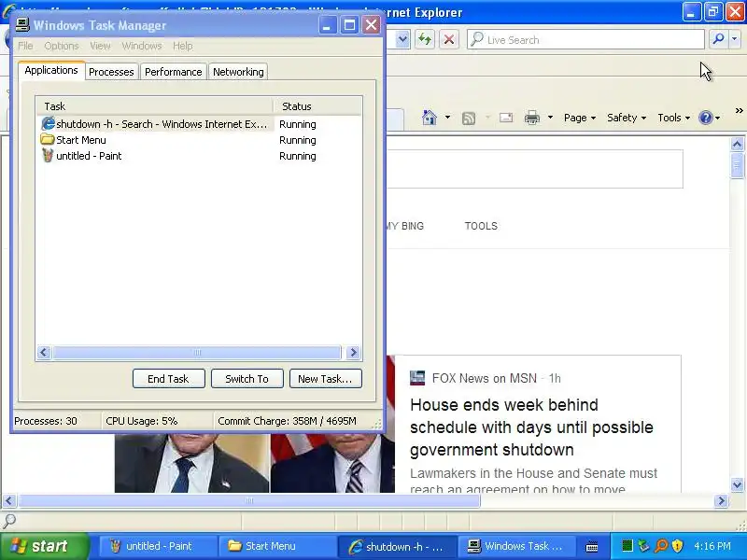Click the Live Search magnifier button
The width and height of the screenshot is (747, 560).
pyautogui.click(x=718, y=39)
